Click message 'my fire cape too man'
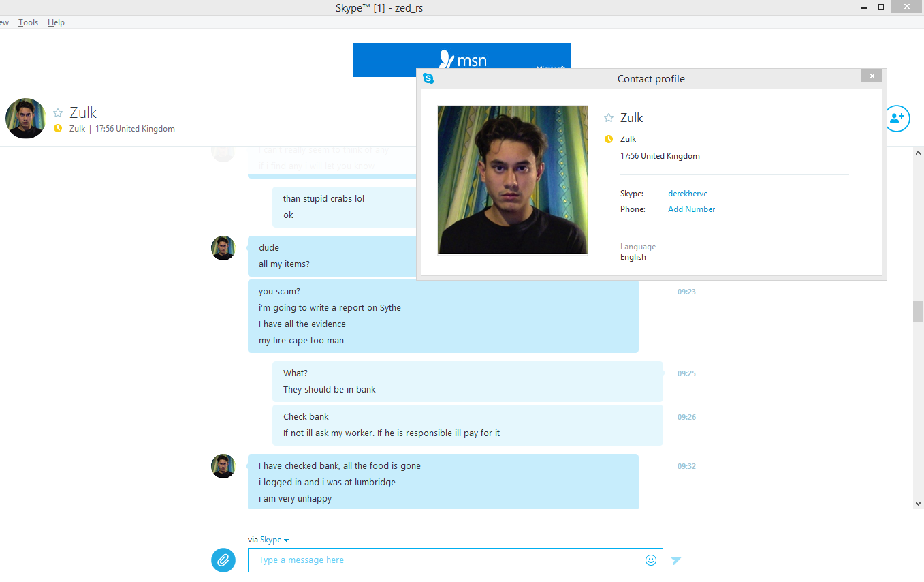This screenshot has height=582, width=924. click(x=301, y=341)
